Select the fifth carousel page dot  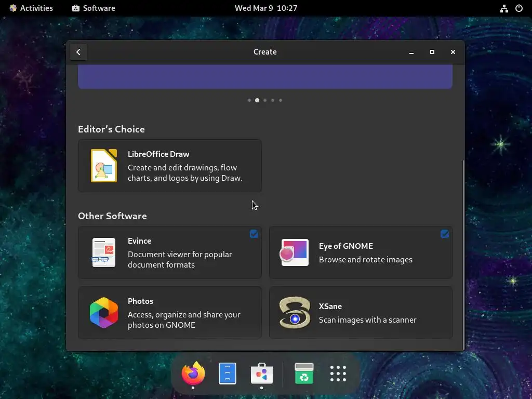click(281, 100)
